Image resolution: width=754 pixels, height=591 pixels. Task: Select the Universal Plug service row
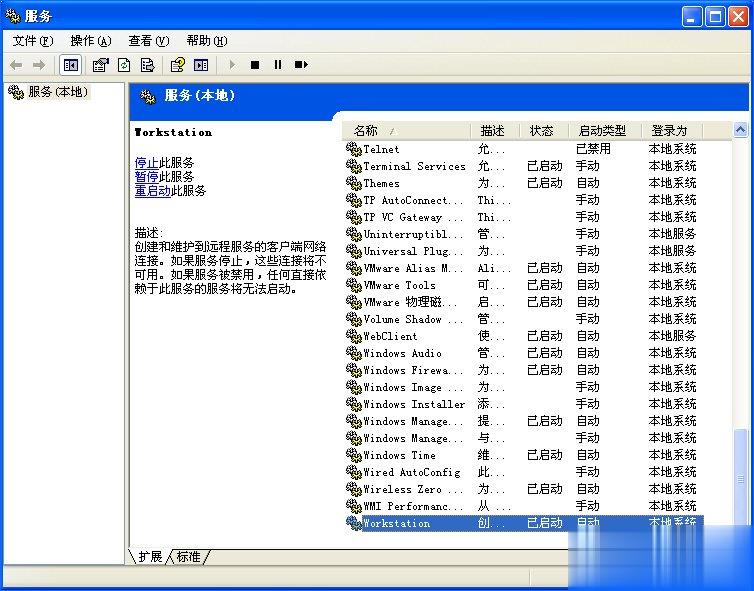point(524,251)
